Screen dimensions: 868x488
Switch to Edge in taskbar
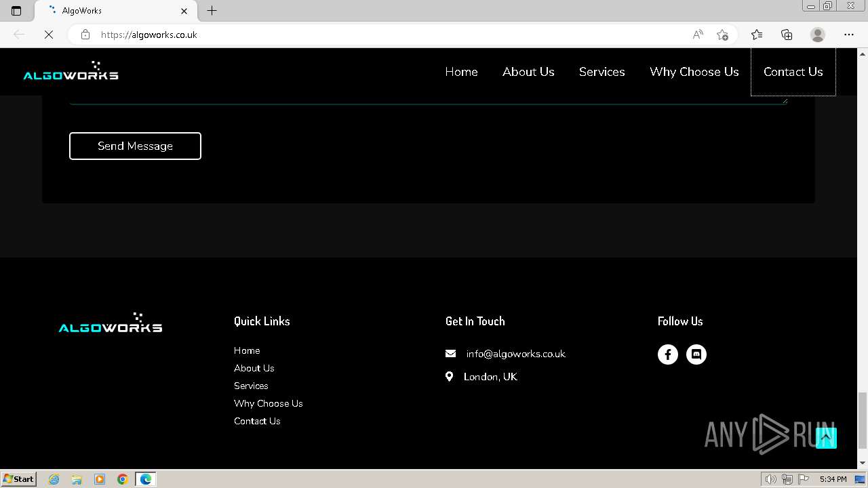(146, 479)
